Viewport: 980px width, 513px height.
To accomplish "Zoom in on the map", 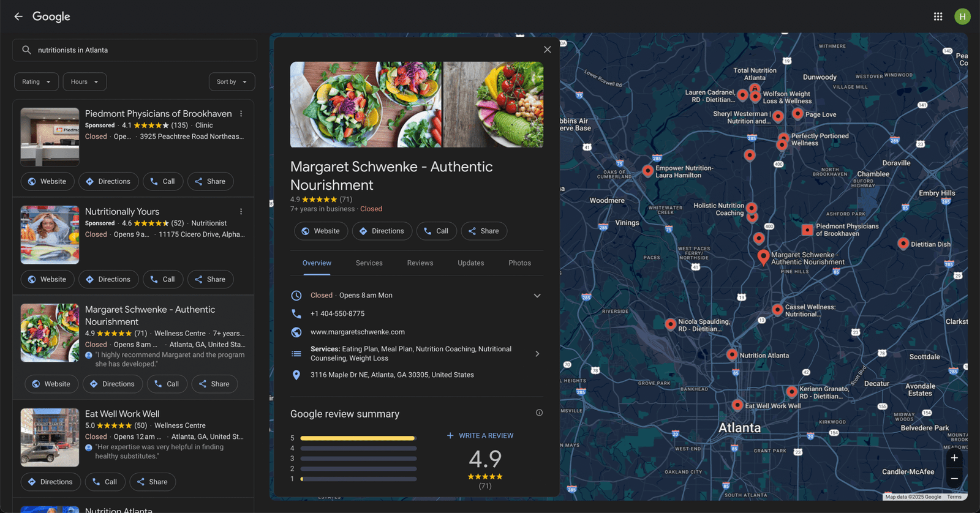I will [954, 458].
